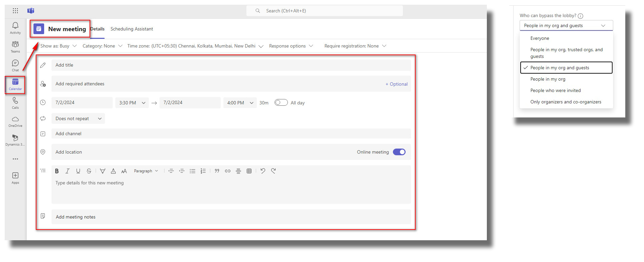Switch to the Scheduling Assistant tab

[132, 29]
